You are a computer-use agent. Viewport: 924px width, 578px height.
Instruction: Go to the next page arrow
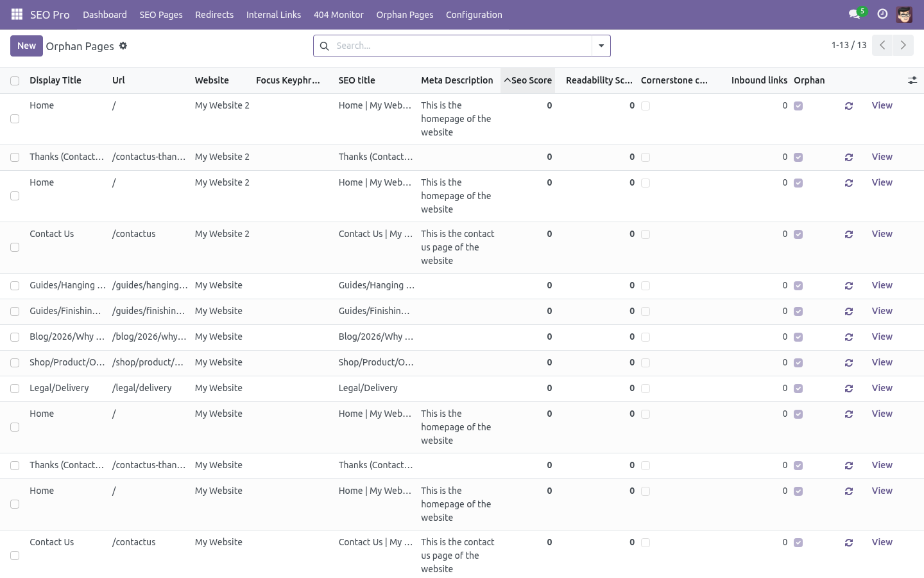tap(903, 45)
